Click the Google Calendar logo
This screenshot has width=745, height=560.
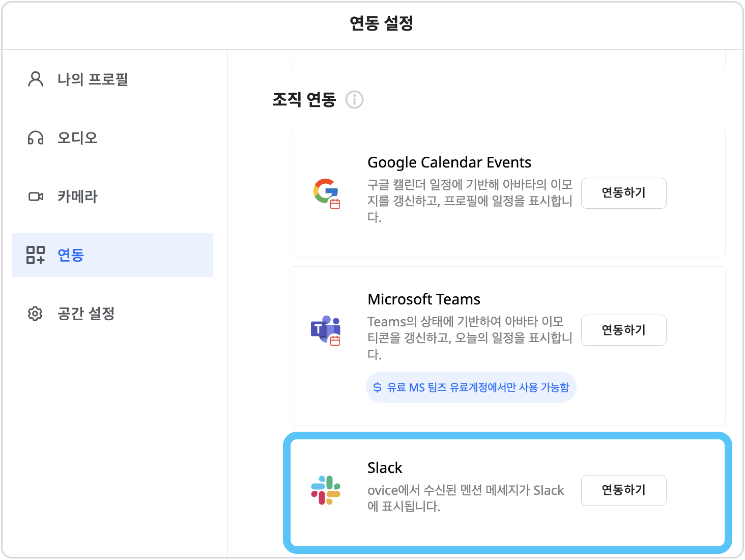(x=326, y=193)
